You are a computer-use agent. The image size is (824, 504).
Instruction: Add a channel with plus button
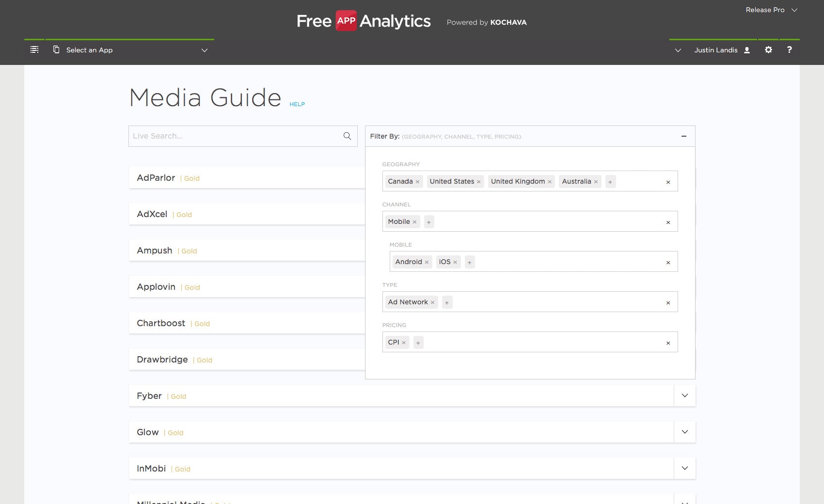click(x=429, y=222)
